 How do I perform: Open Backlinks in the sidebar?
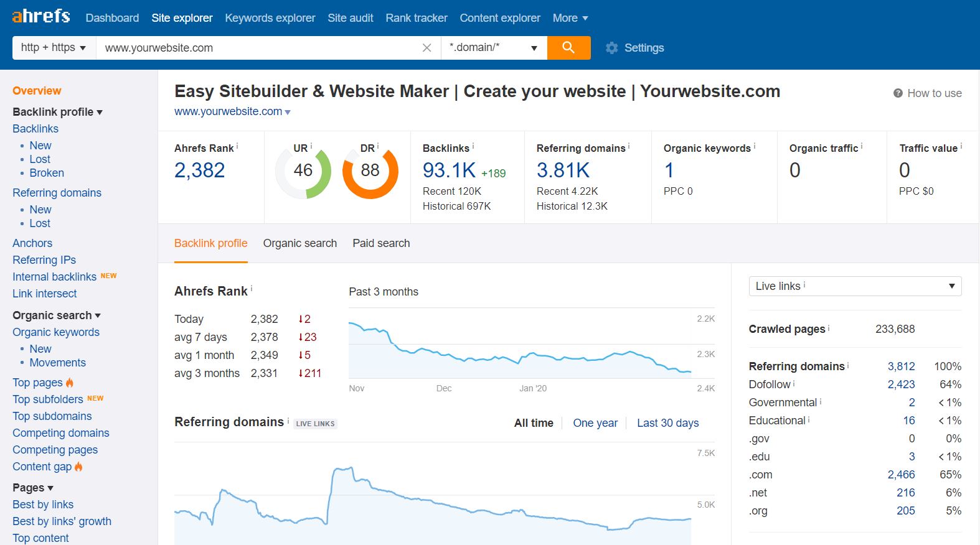pos(35,129)
